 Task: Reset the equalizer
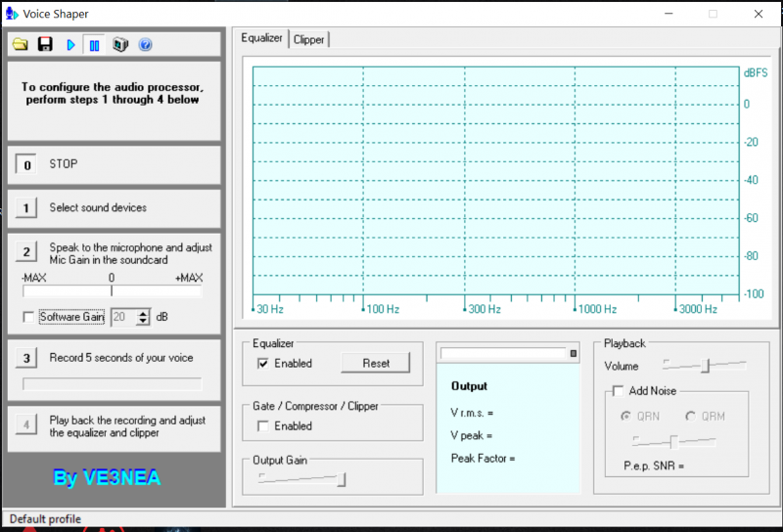[x=376, y=363]
